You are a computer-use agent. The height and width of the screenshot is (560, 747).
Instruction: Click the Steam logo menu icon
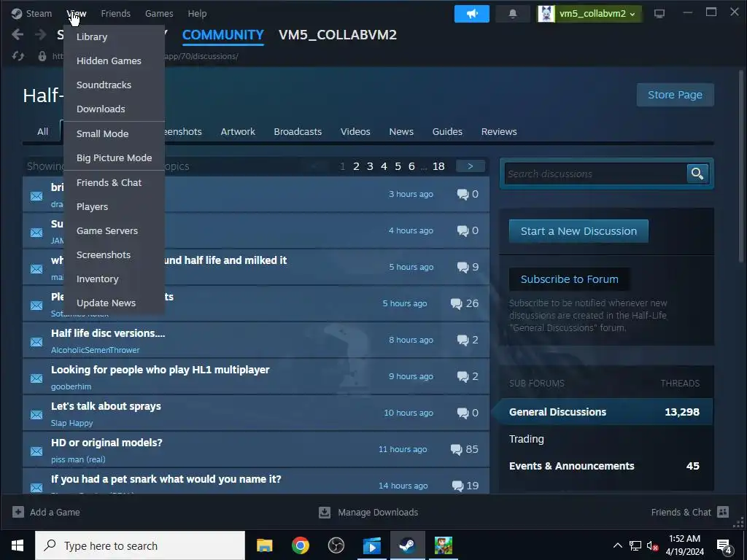pyautogui.click(x=17, y=13)
